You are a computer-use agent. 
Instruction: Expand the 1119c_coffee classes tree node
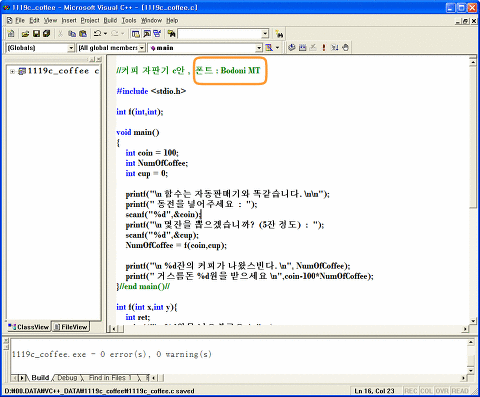click(12, 71)
